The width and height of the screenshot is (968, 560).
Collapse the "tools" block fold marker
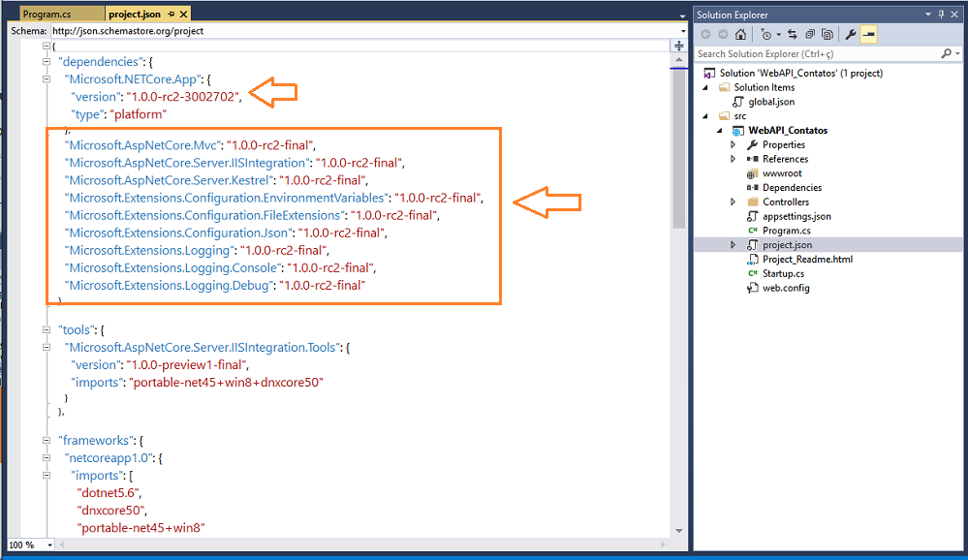[x=47, y=329]
